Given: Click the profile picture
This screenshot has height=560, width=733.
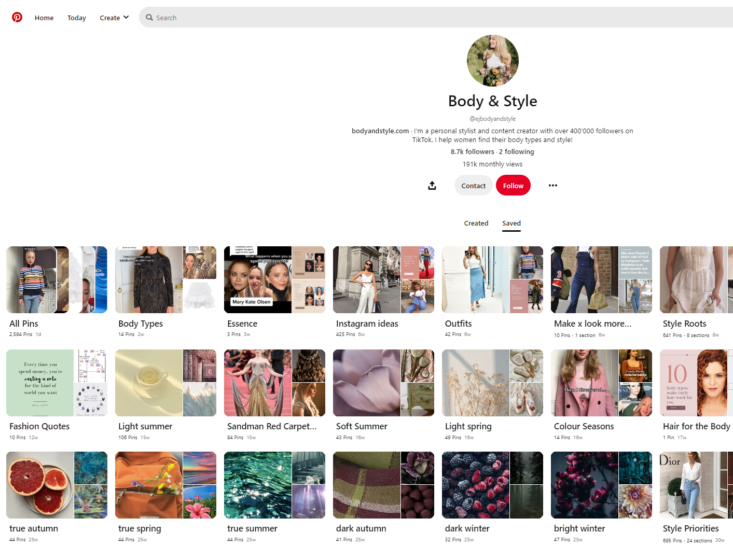Looking at the screenshot, I should (492, 61).
